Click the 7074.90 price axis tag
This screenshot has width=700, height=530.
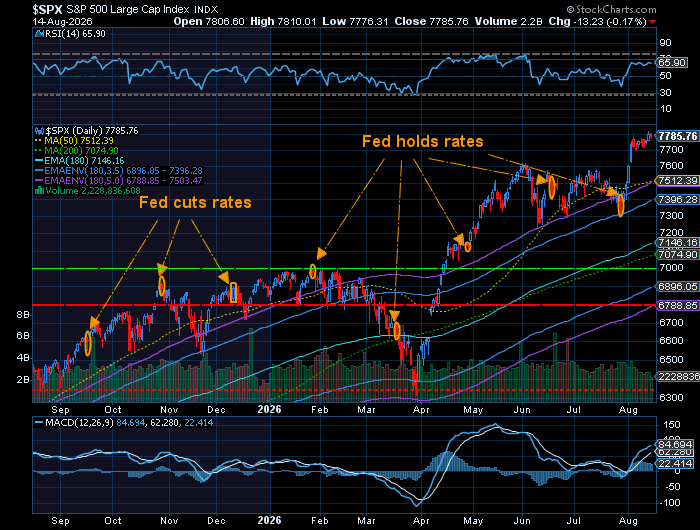coord(678,254)
